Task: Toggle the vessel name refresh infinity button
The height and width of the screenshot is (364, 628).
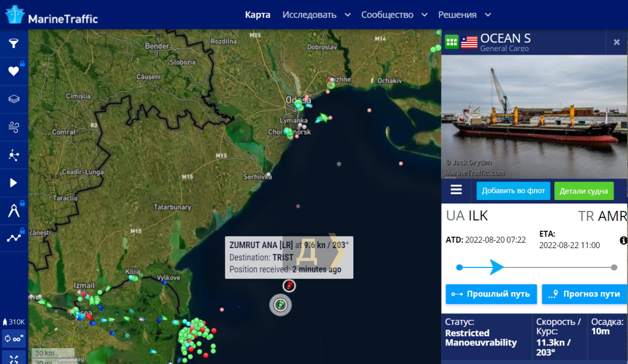Action: pos(14,338)
